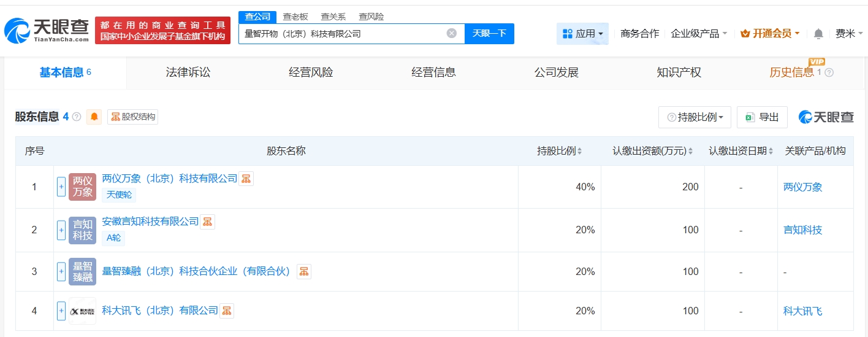Click the 导出 export button
Viewport: 868px width, 337px height.
click(x=762, y=117)
